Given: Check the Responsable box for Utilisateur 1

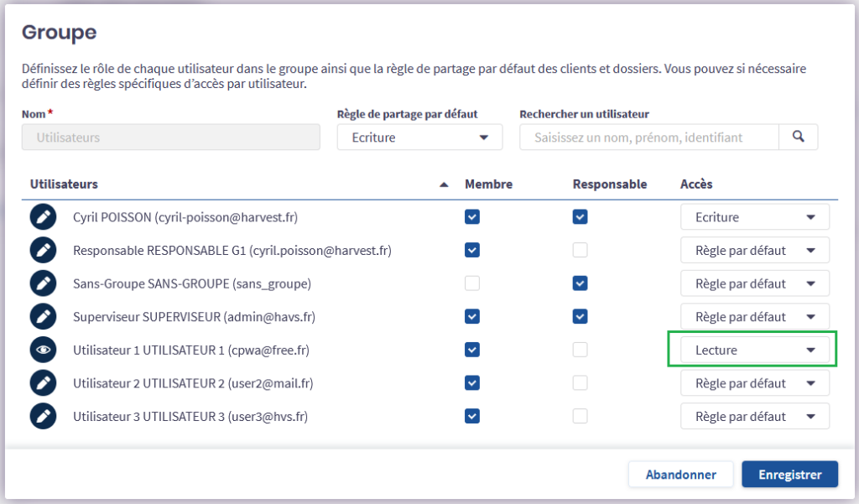Looking at the screenshot, I should point(580,350).
